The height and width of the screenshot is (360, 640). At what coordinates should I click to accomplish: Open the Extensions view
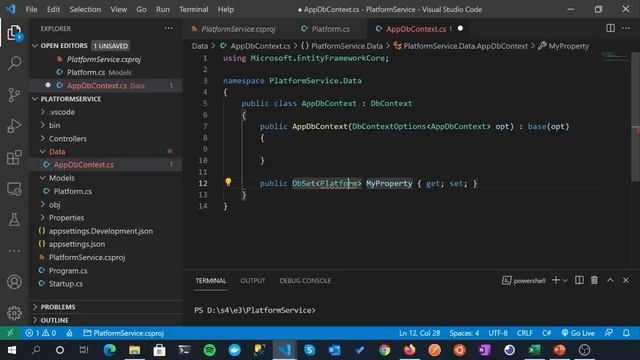click(14, 157)
